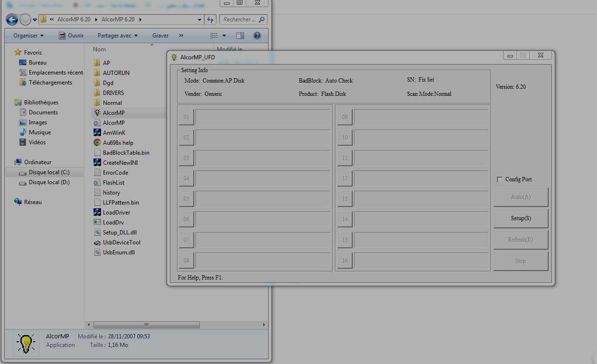The height and width of the screenshot is (364, 597).
Task: Click port 16 button in AlcorMP
Action: click(x=345, y=260)
